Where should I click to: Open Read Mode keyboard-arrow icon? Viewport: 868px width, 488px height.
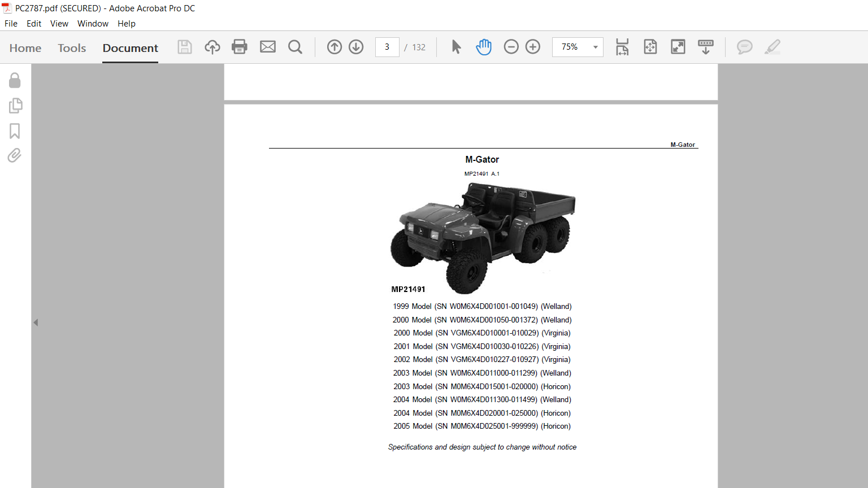[706, 47]
